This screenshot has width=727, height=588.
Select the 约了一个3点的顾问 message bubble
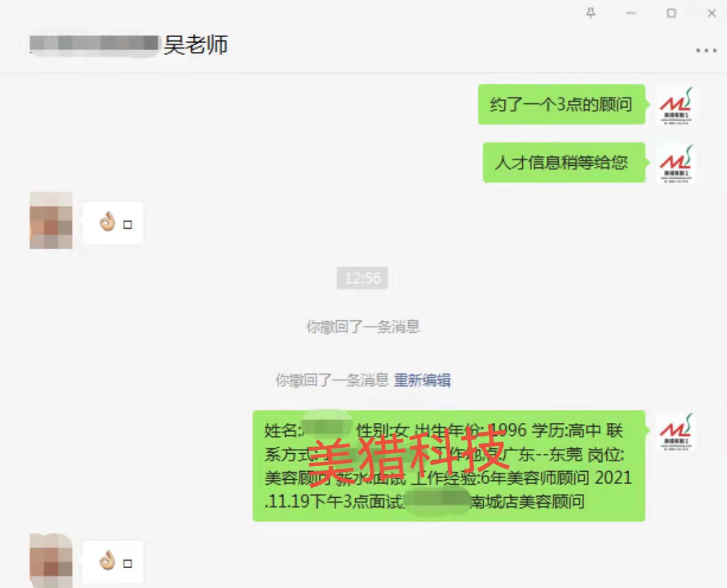tap(561, 104)
